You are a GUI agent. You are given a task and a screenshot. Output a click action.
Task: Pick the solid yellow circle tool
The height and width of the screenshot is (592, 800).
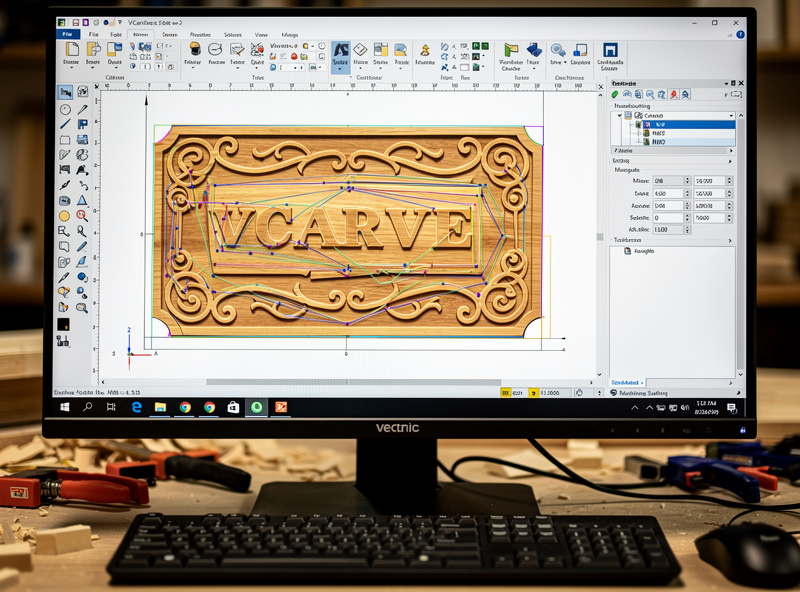(64, 216)
